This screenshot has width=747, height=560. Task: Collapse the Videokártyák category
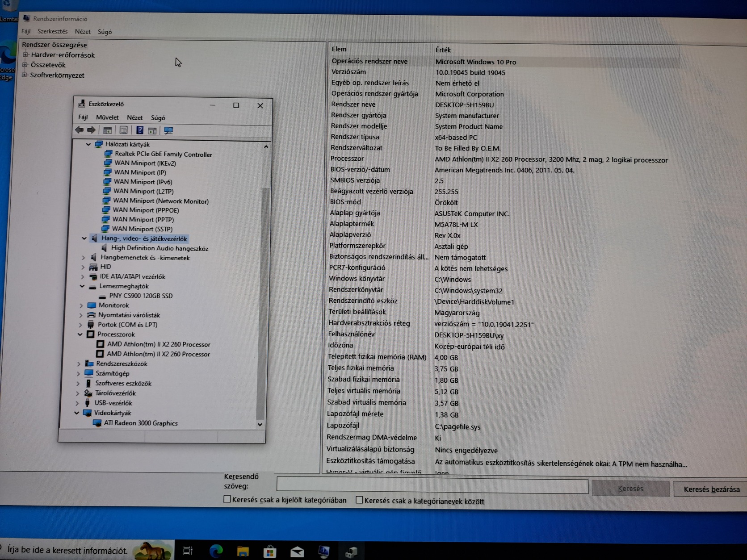pos(77,413)
